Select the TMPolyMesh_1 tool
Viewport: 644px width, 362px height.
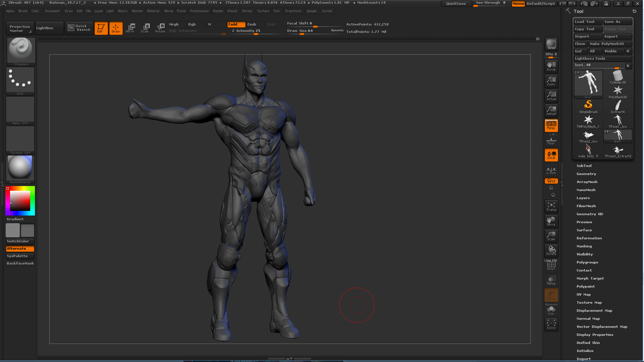tap(588, 122)
